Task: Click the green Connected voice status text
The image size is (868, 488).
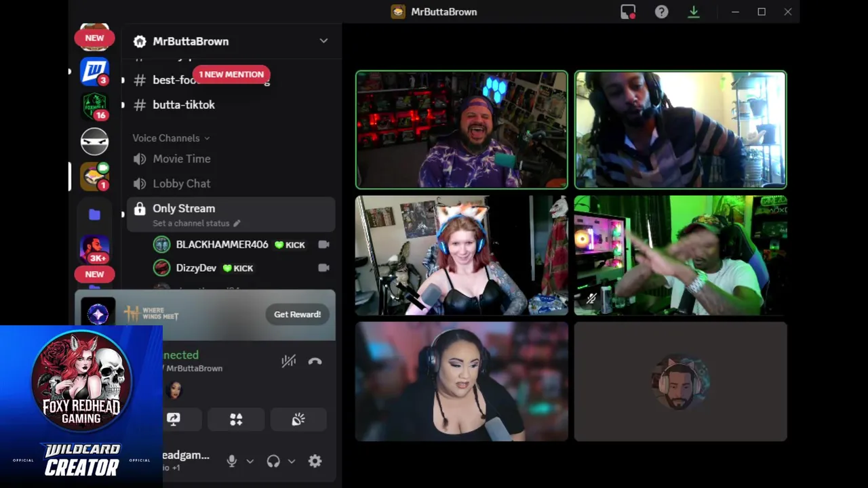Action: pos(180,355)
